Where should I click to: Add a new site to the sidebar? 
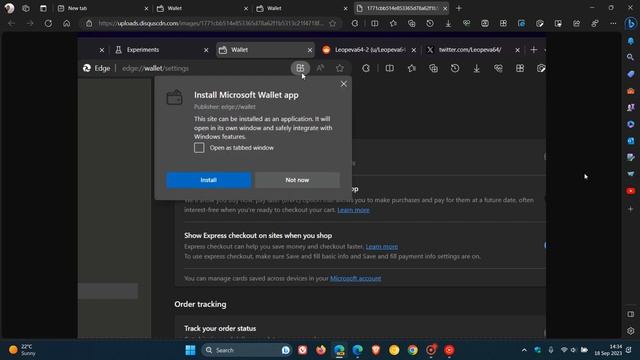[x=631, y=209]
